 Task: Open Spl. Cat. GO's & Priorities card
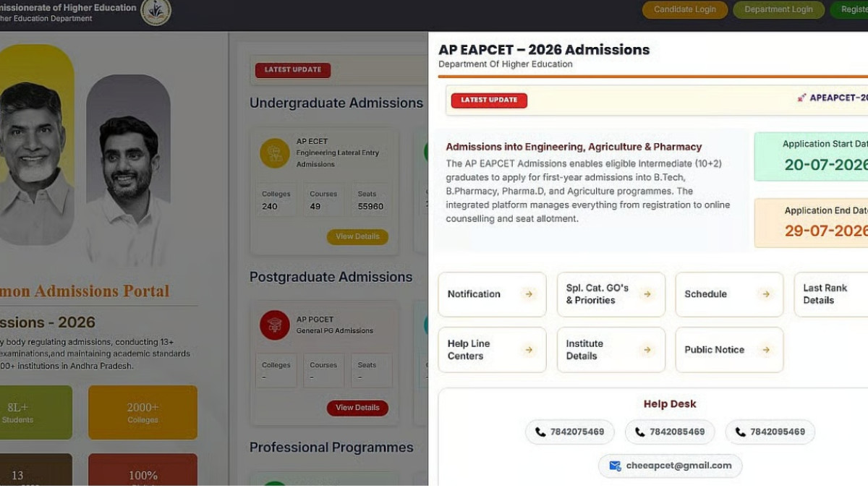tap(610, 294)
